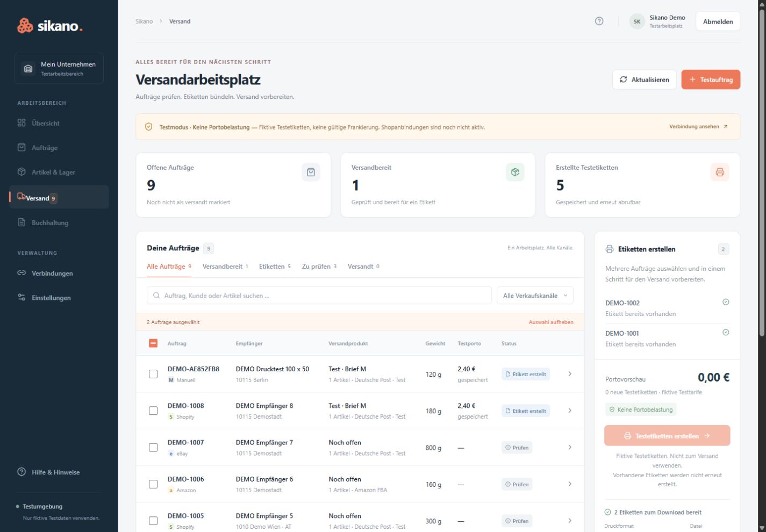Viewport: 766px width, 532px height.
Task: Click the help question mark icon in header
Action: coord(599,21)
